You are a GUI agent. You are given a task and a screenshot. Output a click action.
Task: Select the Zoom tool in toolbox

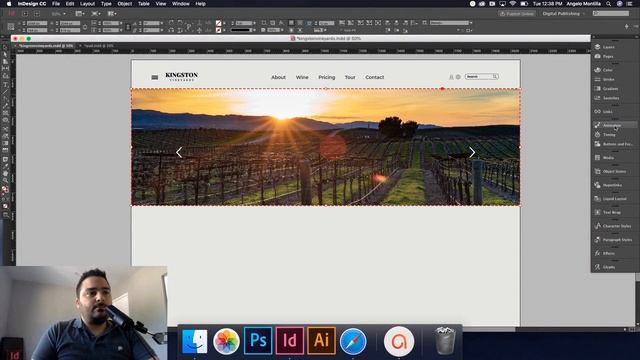(5, 180)
